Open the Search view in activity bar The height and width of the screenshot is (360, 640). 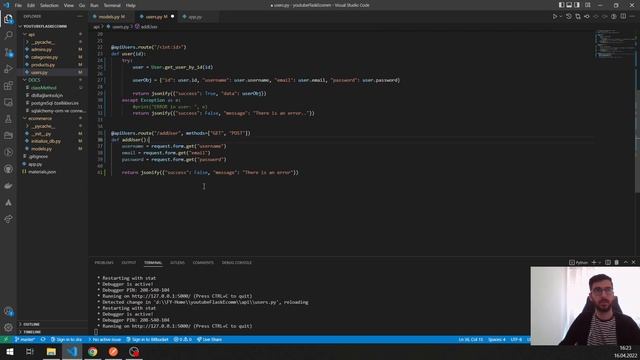pos(8,36)
